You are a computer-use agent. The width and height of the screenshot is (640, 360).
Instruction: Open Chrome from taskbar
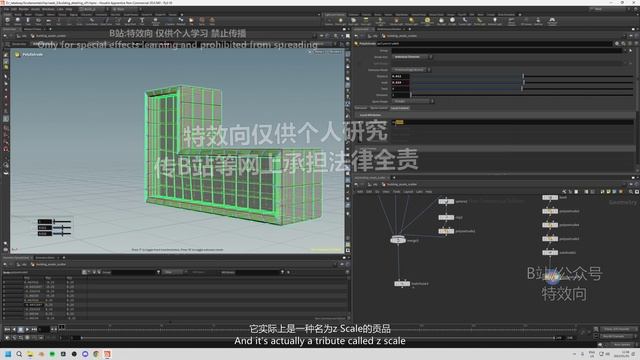[x=96, y=354]
